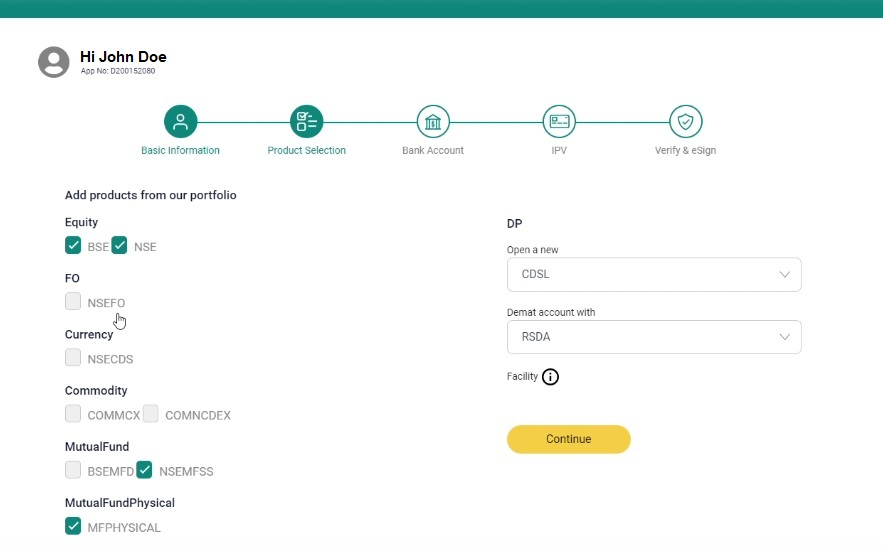Open the IPV step icon
The height and width of the screenshot is (557, 883).
click(559, 122)
